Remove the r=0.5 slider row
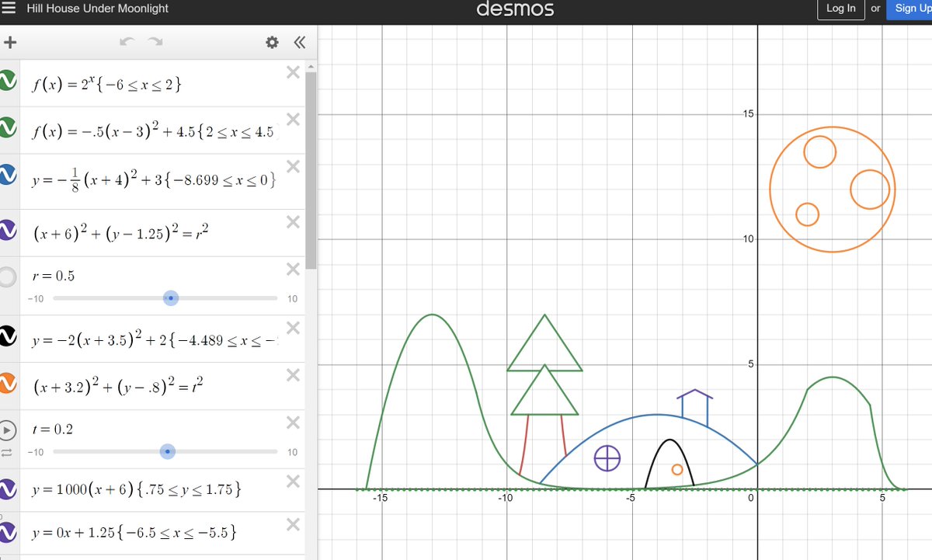 tap(293, 270)
